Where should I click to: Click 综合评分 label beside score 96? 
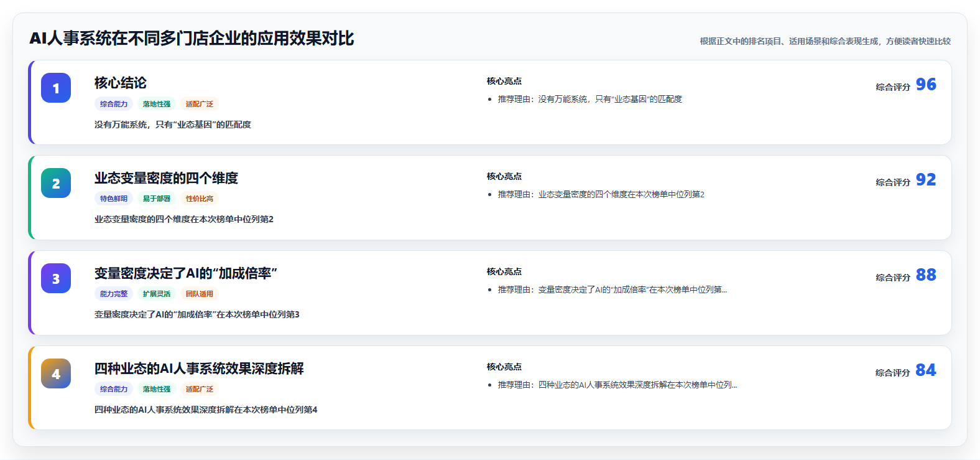[893, 87]
